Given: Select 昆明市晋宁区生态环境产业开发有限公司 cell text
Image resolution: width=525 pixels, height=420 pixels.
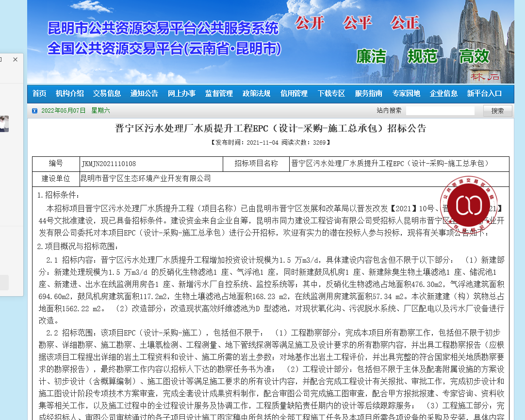Looking at the screenshot, I should (x=146, y=179).
